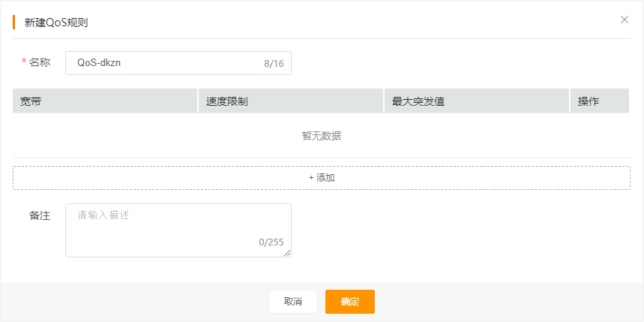Select the 操作 column header
644x322 pixels.
click(x=600, y=101)
